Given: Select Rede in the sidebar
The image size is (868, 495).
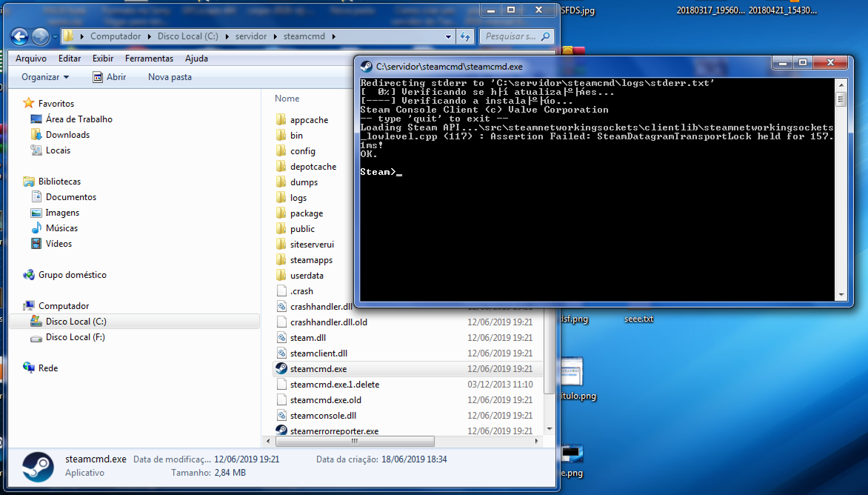Looking at the screenshot, I should [47, 368].
